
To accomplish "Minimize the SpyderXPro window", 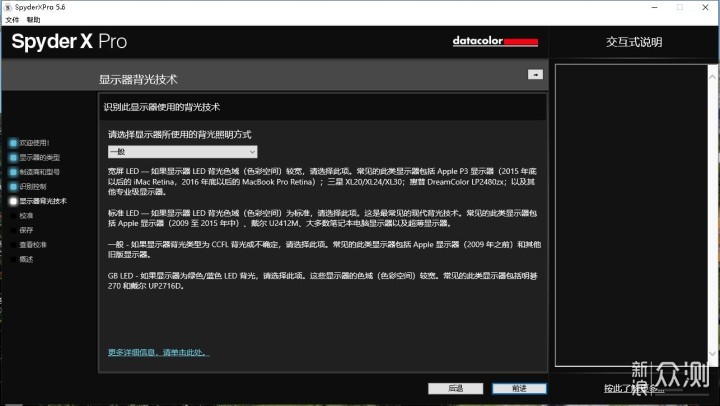I will (x=654, y=7).
